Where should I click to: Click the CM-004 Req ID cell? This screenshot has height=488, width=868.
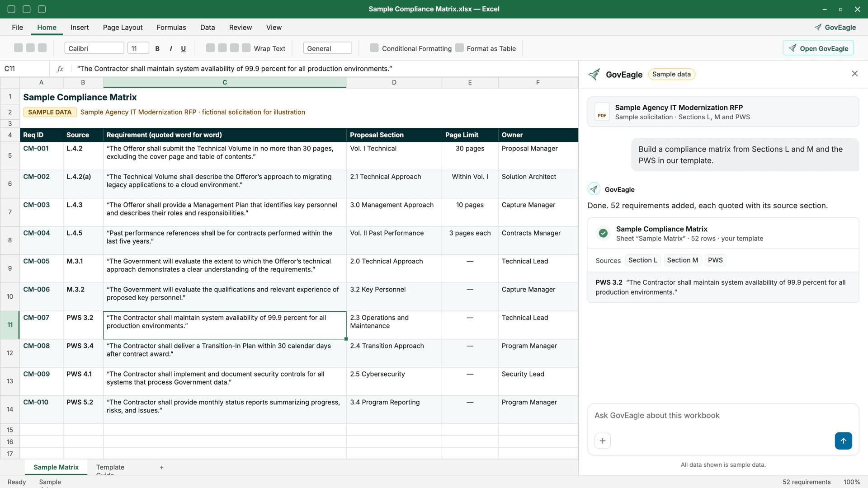pos(41,240)
